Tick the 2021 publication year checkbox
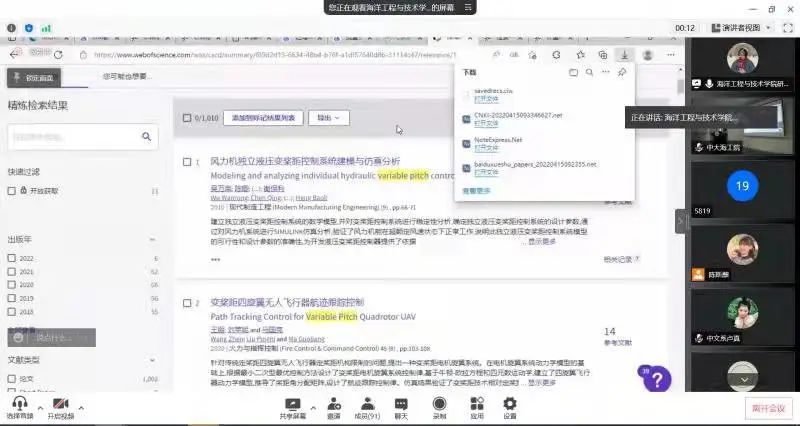Screen dimensions: 800x426 coord(11,271)
